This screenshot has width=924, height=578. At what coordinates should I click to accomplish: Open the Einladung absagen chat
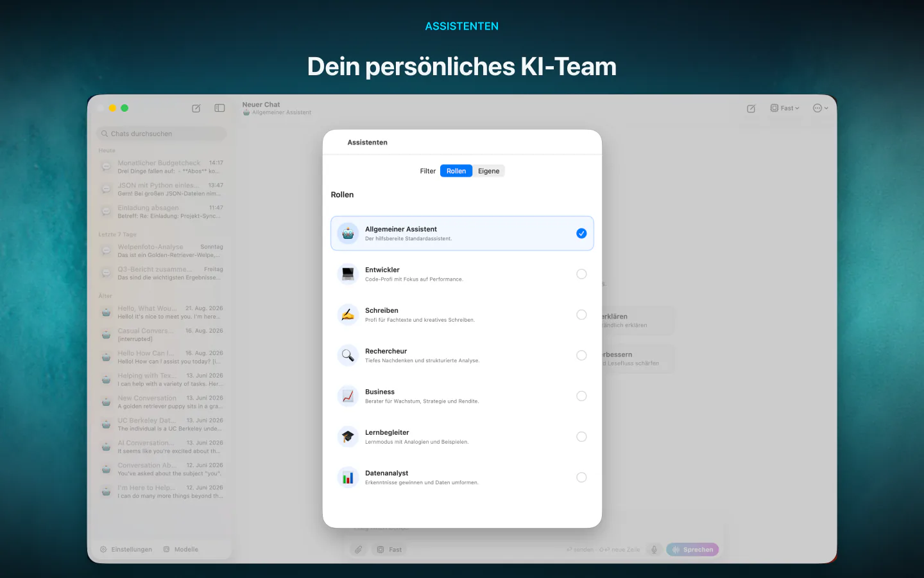coord(162,212)
